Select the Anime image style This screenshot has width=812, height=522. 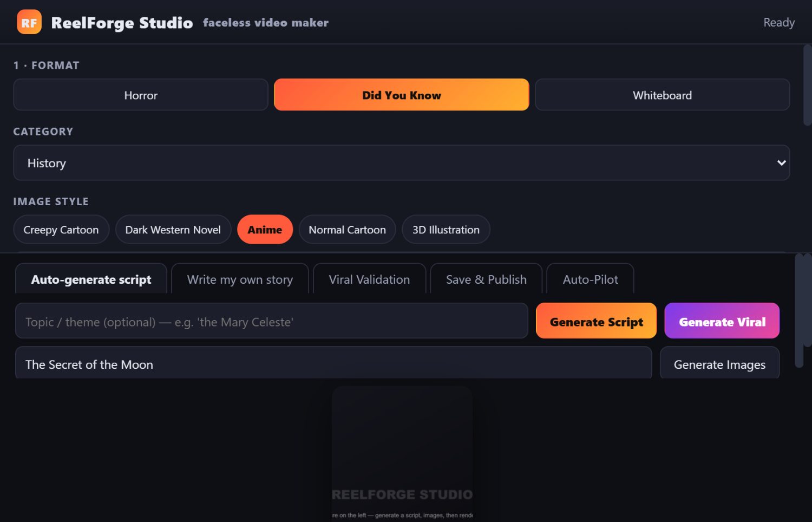(265, 230)
